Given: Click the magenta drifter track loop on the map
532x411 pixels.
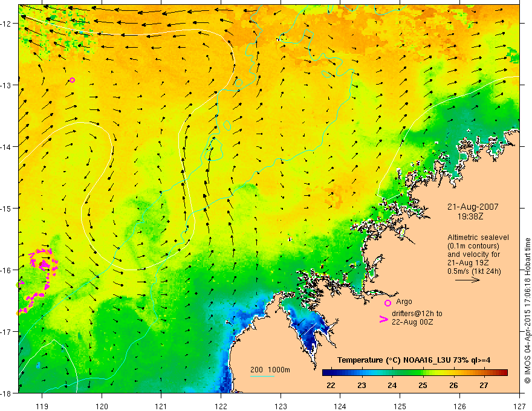Looking at the screenshot, I should [x=44, y=264].
